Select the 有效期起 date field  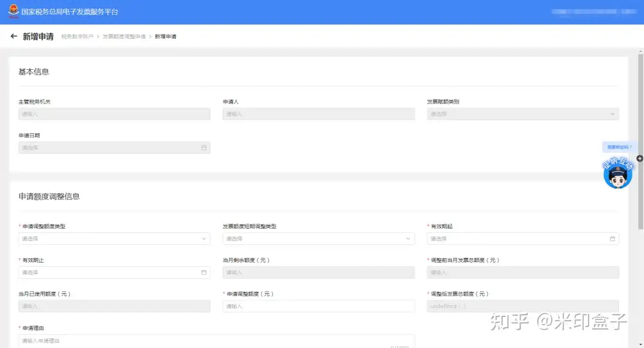pyautogui.click(x=523, y=239)
